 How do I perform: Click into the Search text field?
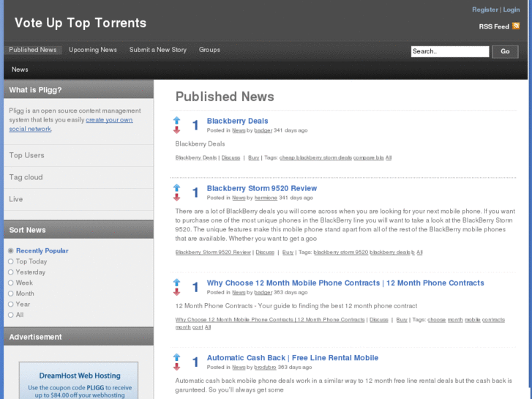click(x=449, y=51)
